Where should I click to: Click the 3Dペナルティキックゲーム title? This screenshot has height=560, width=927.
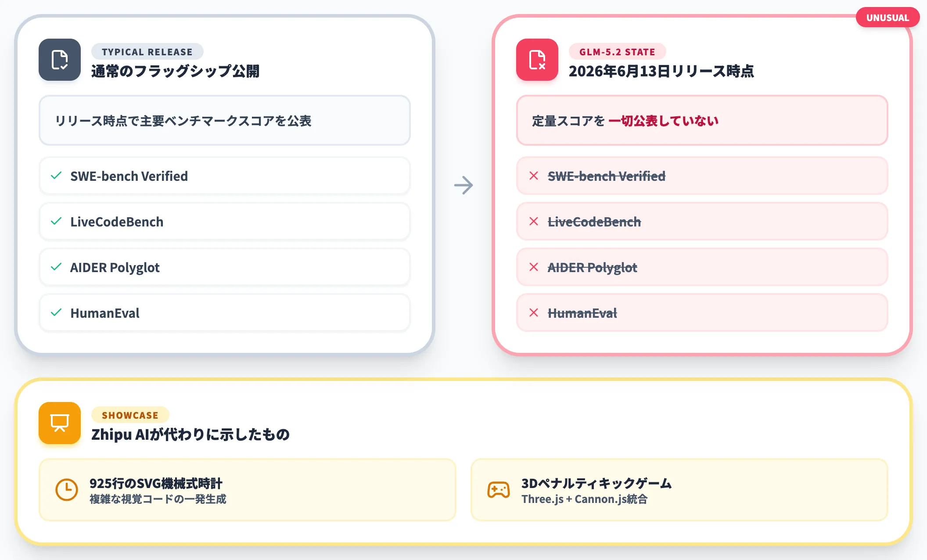596,483
